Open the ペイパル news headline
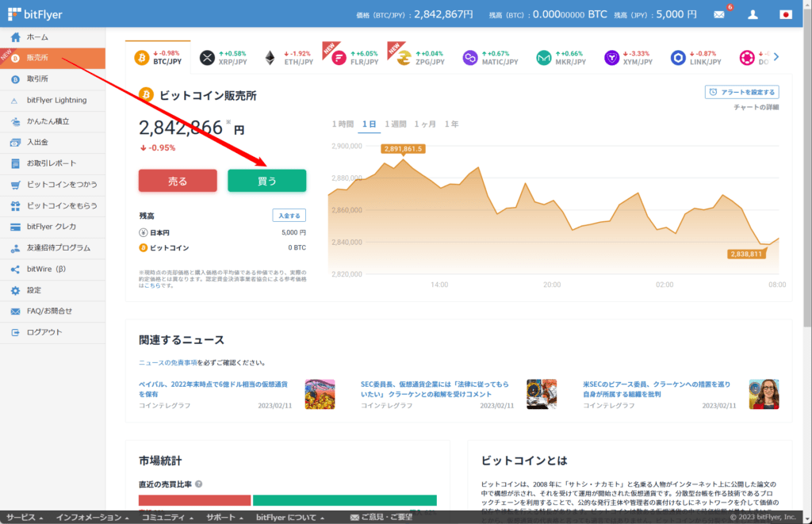 coord(213,389)
